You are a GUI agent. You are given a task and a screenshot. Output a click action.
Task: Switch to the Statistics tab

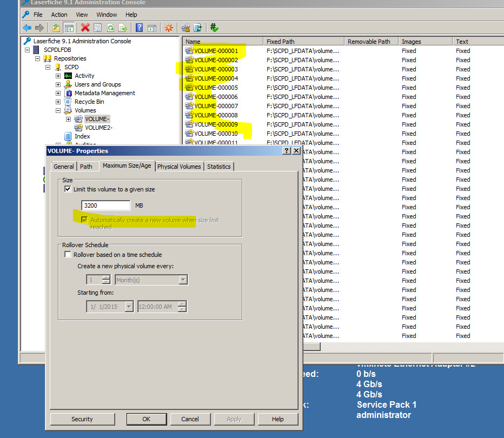tap(219, 167)
